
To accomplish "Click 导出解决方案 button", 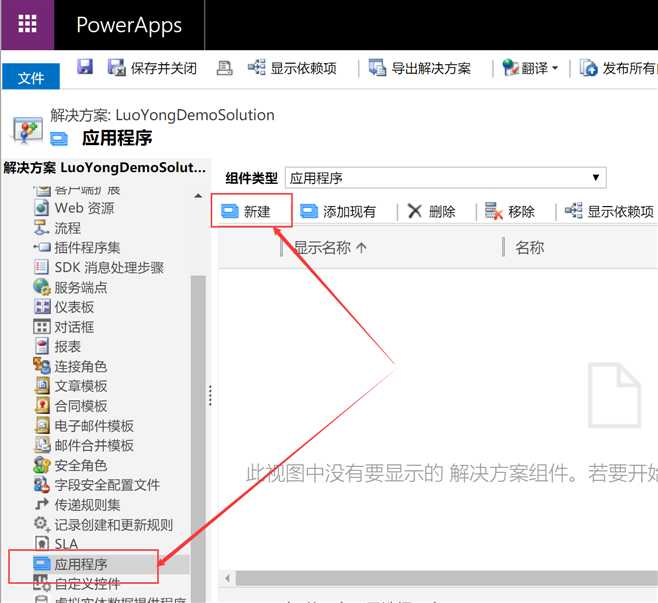I will (x=420, y=68).
